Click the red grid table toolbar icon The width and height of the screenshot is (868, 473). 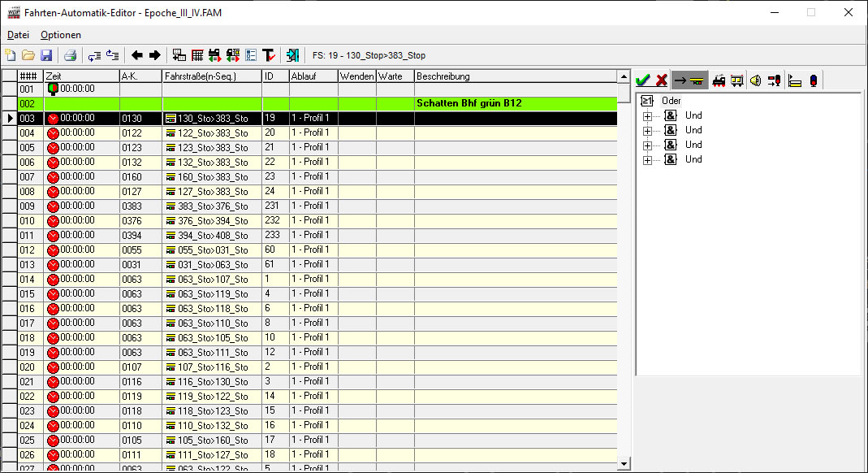197,55
